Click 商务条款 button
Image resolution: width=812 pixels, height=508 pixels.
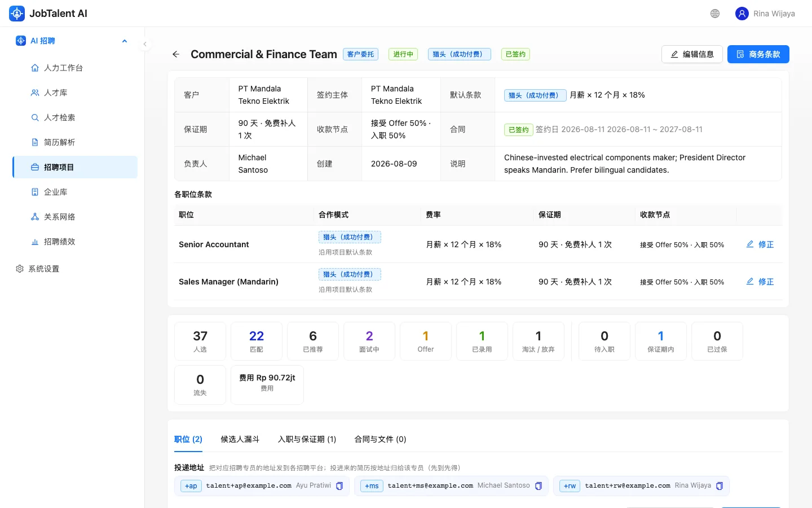pos(758,54)
